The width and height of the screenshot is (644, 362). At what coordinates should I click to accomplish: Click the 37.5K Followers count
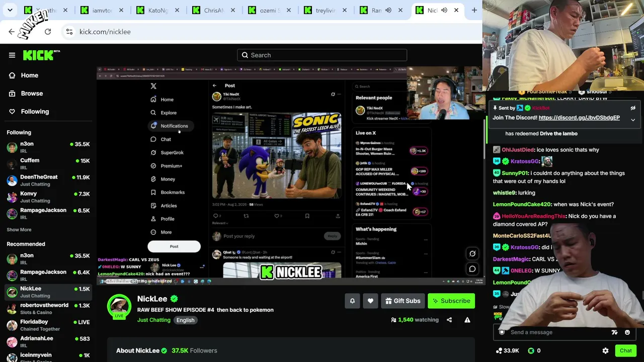coord(194,351)
